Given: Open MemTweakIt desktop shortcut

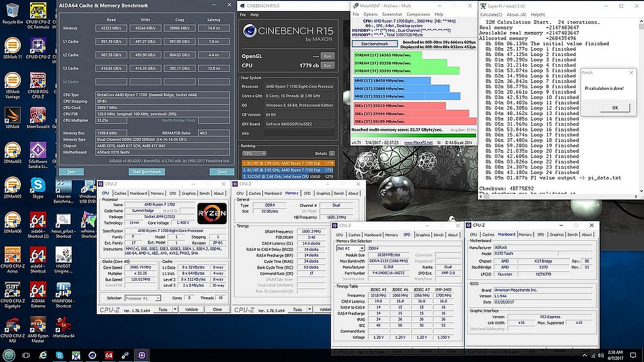Looking at the screenshot, I should (x=38, y=118).
